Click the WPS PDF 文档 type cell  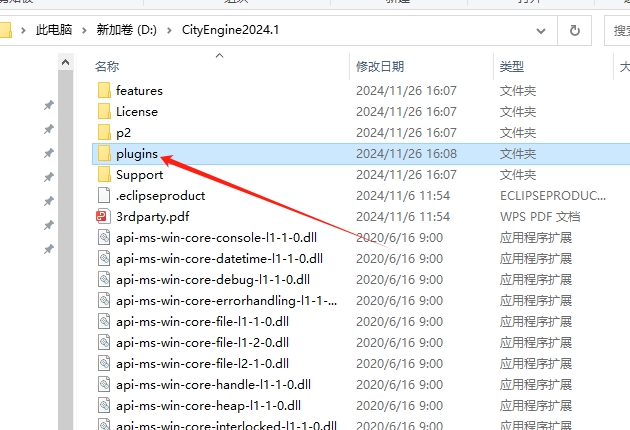click(540, 217)
